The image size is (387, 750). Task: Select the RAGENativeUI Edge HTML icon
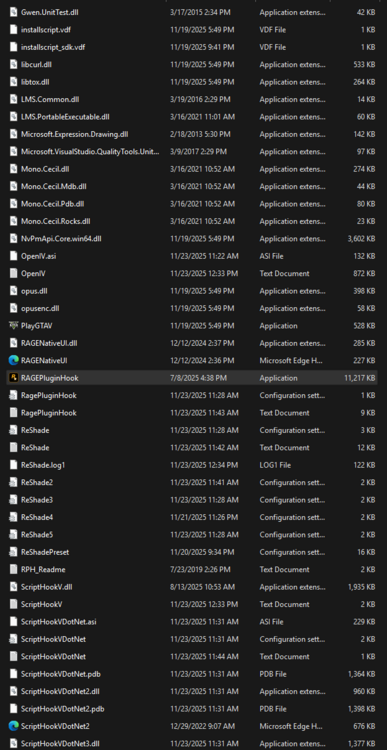(13, 360)
